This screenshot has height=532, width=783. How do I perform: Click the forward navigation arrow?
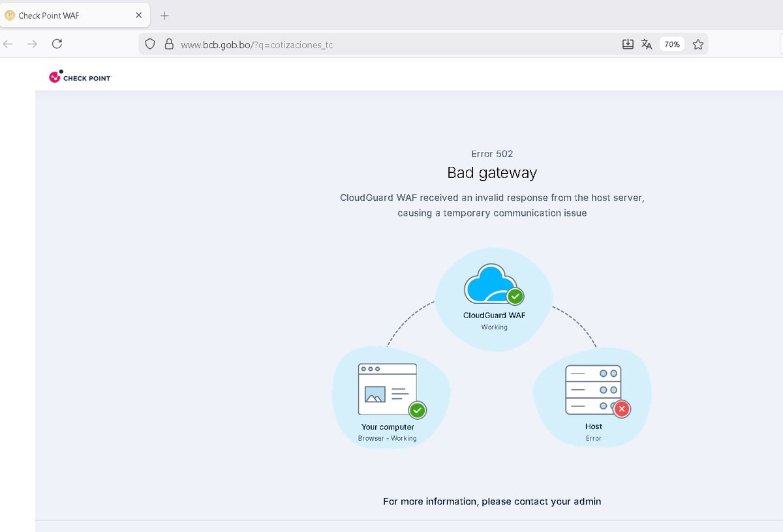point(31,44)
